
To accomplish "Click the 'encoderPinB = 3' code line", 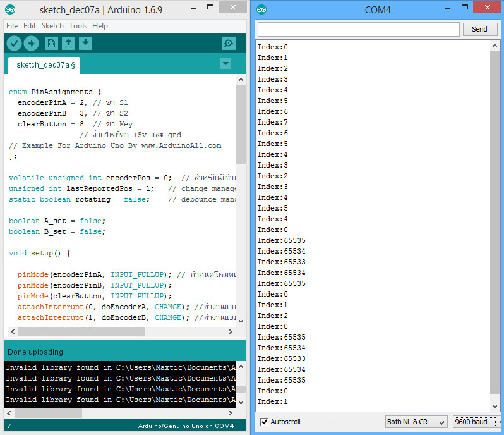I will coord(73,113).
